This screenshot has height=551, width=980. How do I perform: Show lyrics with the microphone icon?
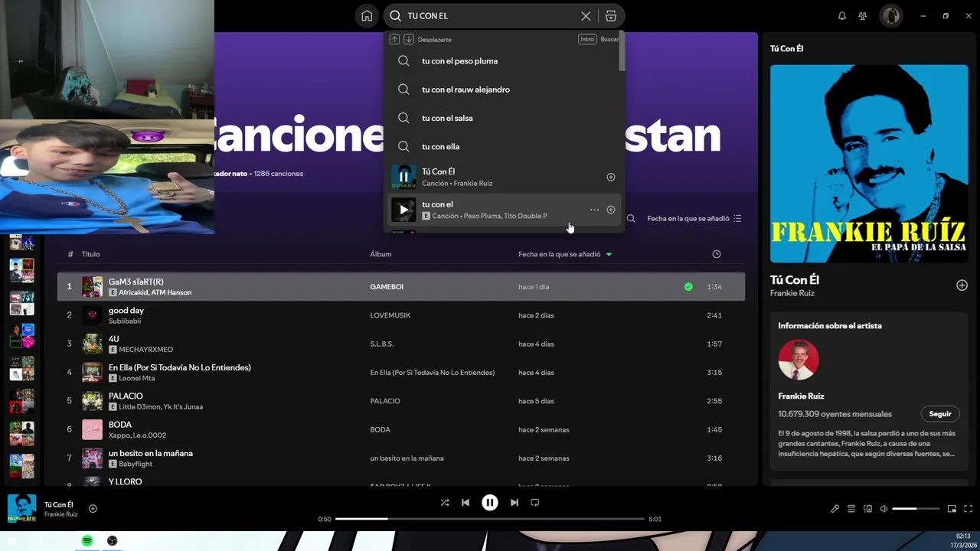[835, 509]
